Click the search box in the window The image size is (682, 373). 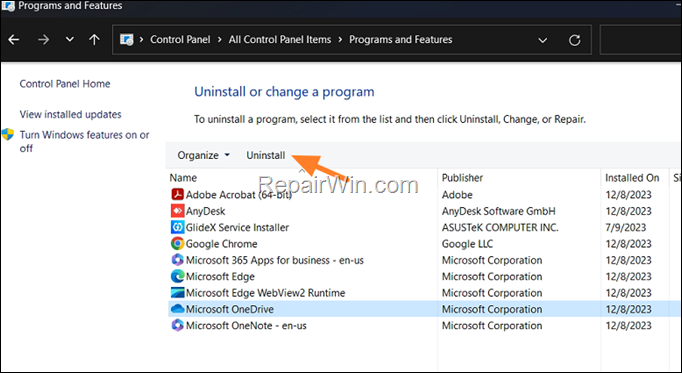pos(640,40)
